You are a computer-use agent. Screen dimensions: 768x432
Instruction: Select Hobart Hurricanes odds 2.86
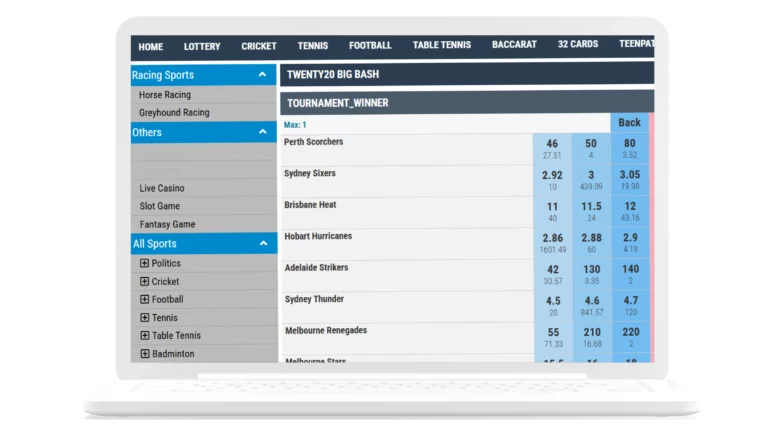552,242
